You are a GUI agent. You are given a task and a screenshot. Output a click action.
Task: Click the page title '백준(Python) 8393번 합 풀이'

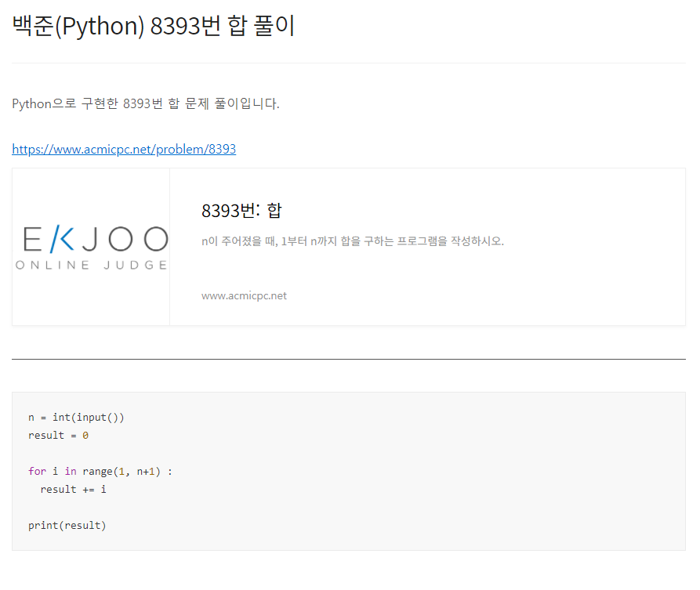click(153, 26)
